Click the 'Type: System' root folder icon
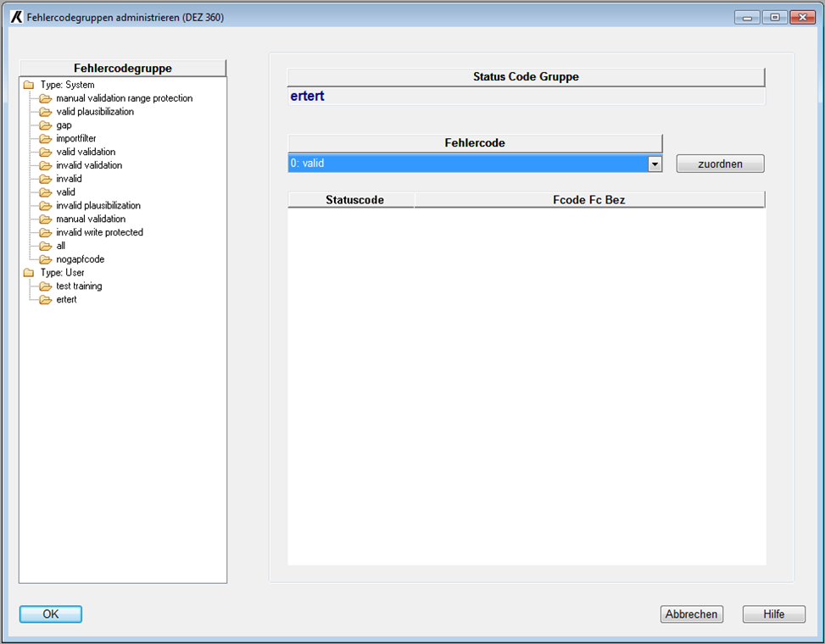This screenshot has height=644, width=825. [x=29, y=85]
